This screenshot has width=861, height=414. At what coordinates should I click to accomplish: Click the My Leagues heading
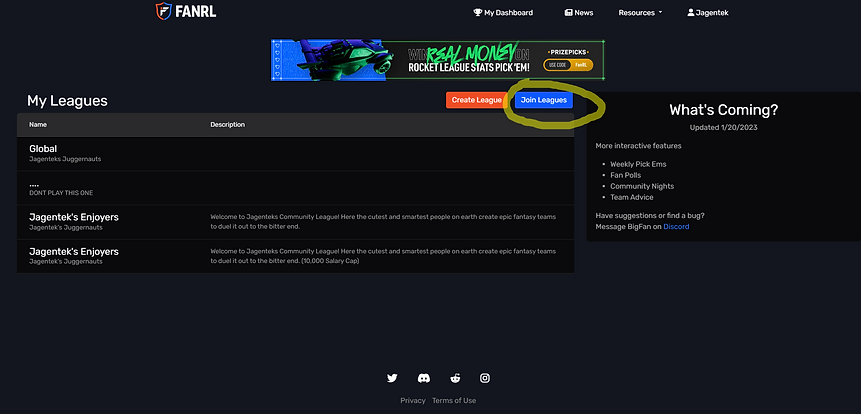point(67,100)
